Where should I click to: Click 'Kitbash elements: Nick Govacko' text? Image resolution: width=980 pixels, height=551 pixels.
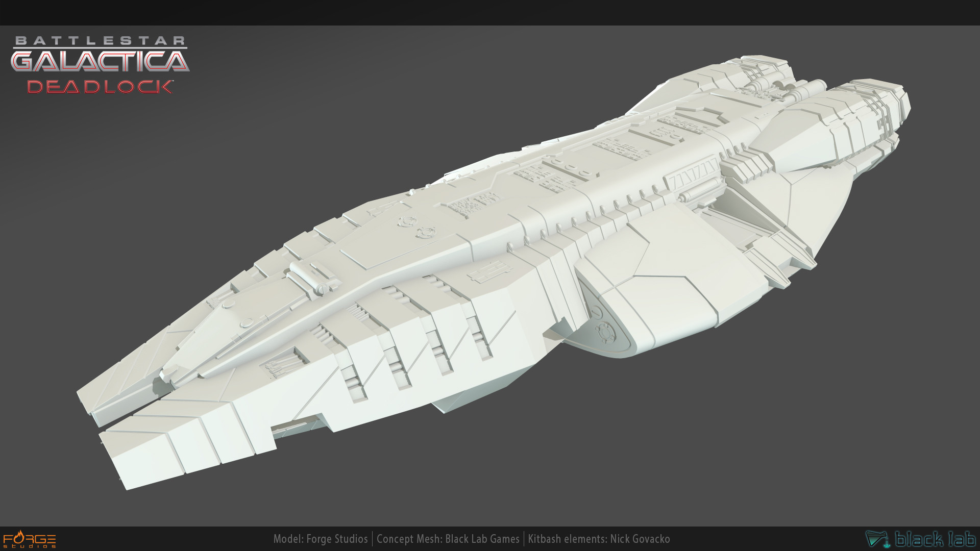[599, 539]
